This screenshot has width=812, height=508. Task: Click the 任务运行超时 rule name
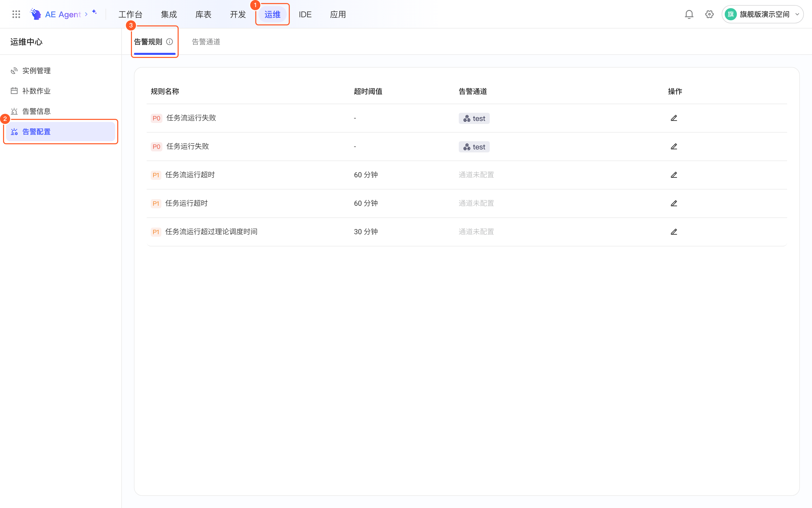coord(187,203)
